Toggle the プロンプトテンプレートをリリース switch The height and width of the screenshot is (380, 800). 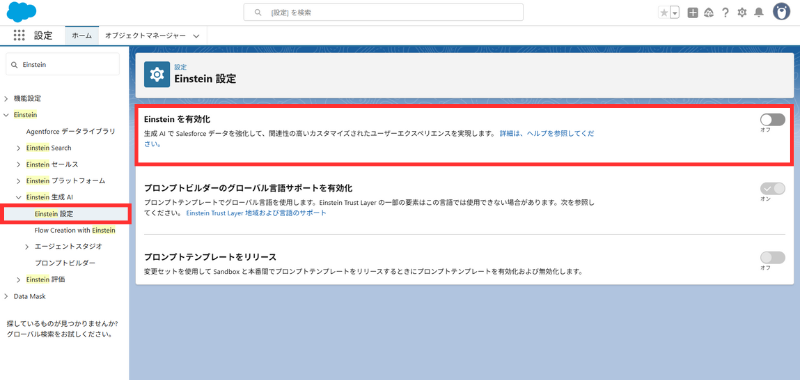[x=772, y=257]
